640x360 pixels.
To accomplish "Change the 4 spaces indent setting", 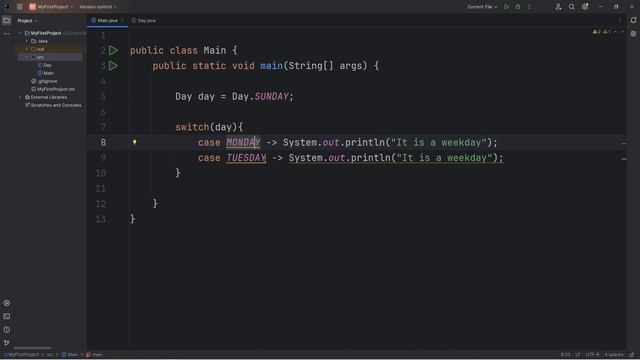I will 613,355.
